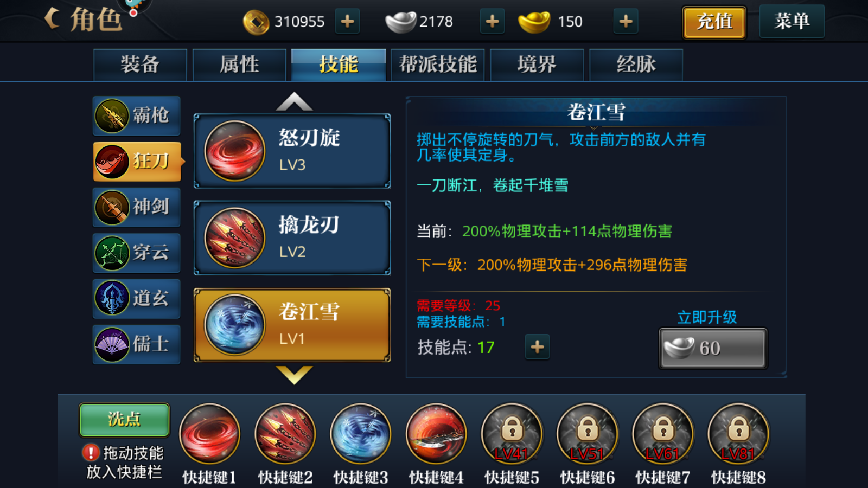Click the 怒刃旋 skill icon in list
Screen dimensions: 868x488
tap(234, 151)
